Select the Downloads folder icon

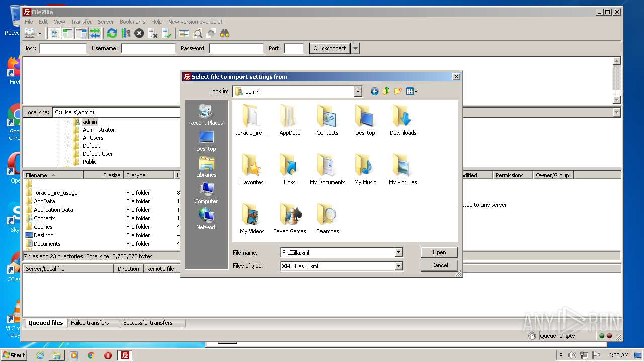click(403, 116)
